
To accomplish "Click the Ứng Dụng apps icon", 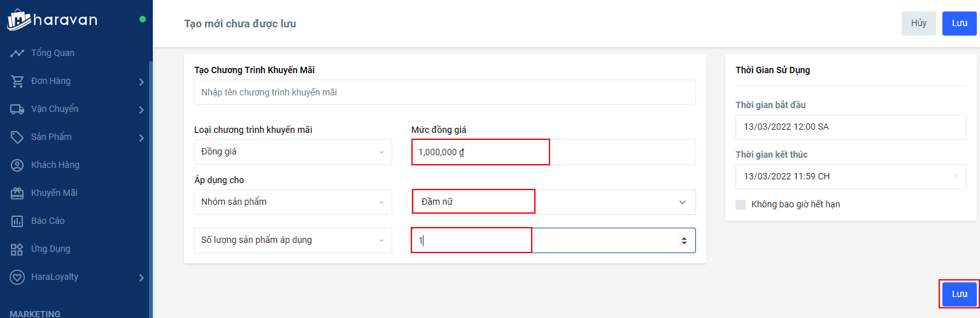I will pos(17,249).
